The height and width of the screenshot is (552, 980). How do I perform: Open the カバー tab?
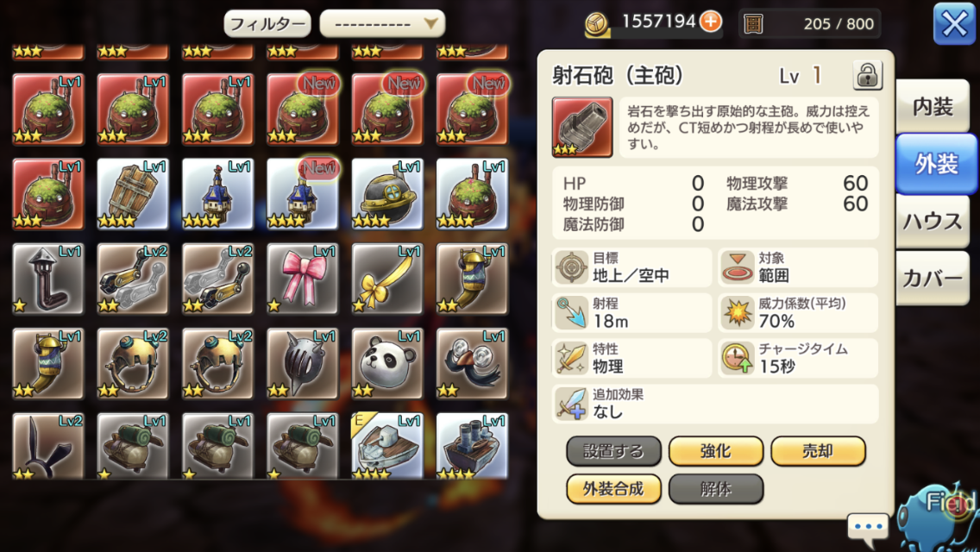click(933, 279)
